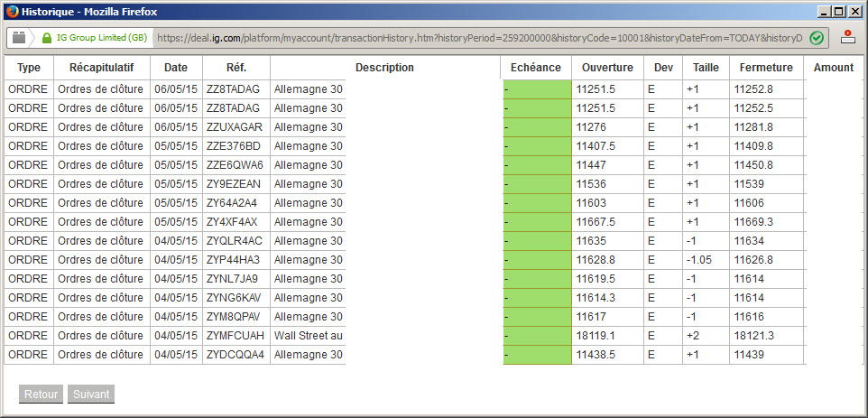Select reference ZYM8QPAV
The width and height of the screenshot is (868, 418).
pos(233,317)
